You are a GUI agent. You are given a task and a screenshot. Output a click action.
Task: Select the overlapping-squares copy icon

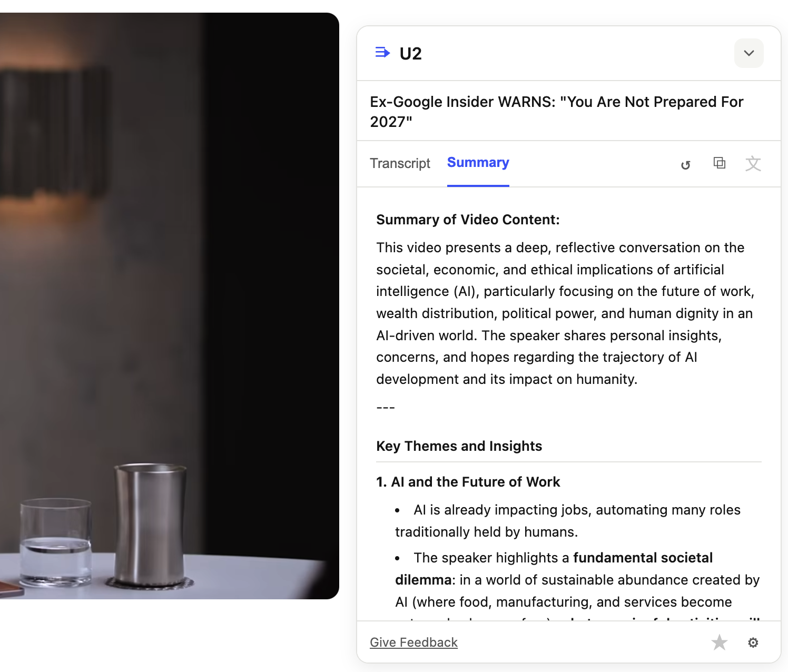coord(720,164)
